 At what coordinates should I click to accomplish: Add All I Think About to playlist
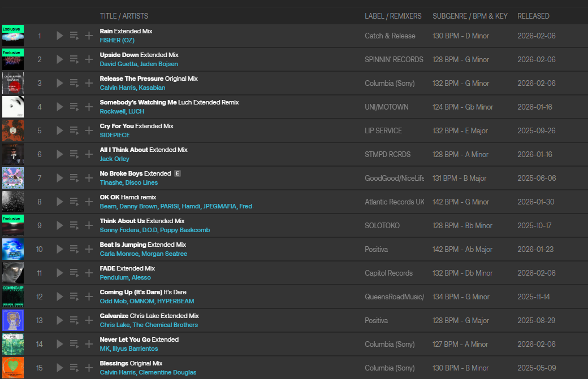[x=89, y=154]
